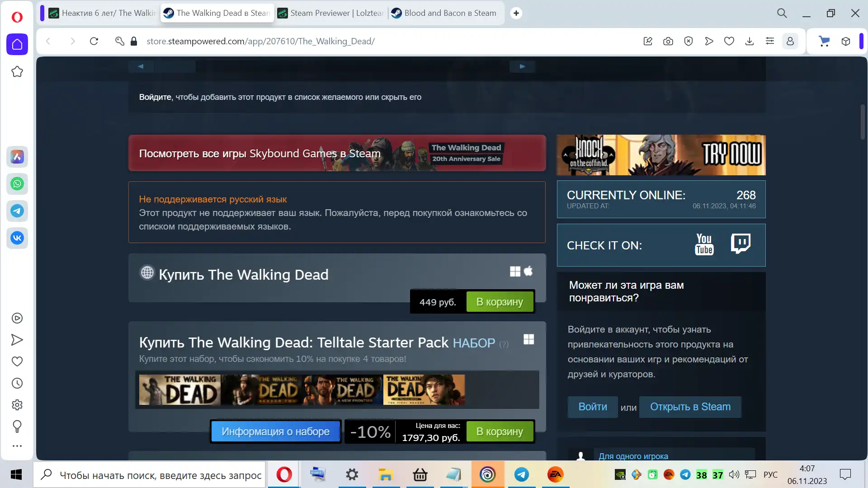This screenshot has height=488, width=868.
Task: Open The Walking Dead A New Frontier thumbnail
Action: (x=343, y=390)
